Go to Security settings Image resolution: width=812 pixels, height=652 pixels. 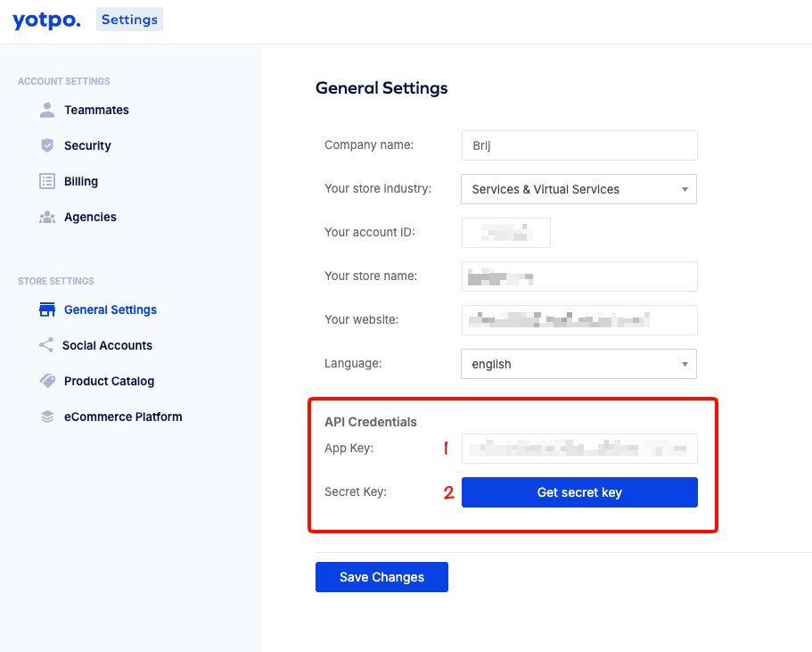click(87, 145)
